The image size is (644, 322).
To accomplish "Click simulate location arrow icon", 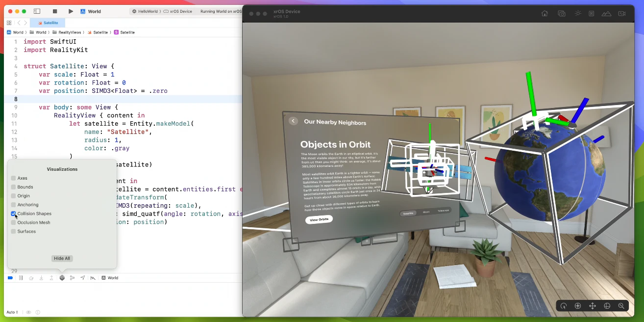I will [x=82, y=278].
